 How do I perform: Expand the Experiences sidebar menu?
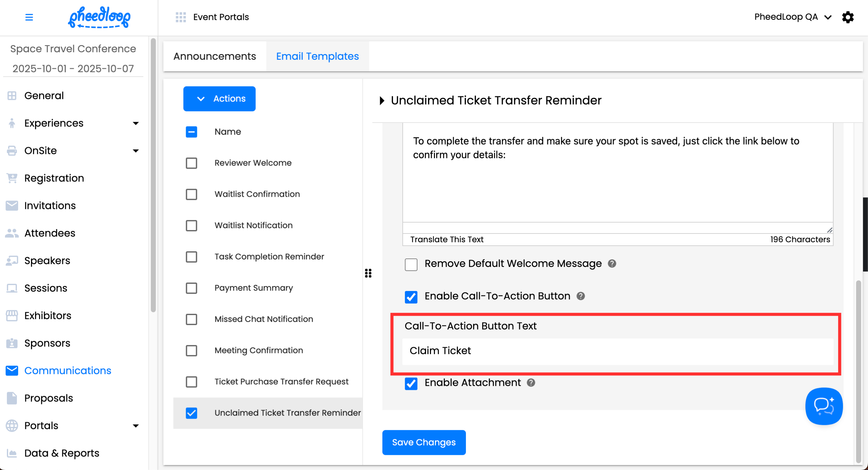point(136,123)
